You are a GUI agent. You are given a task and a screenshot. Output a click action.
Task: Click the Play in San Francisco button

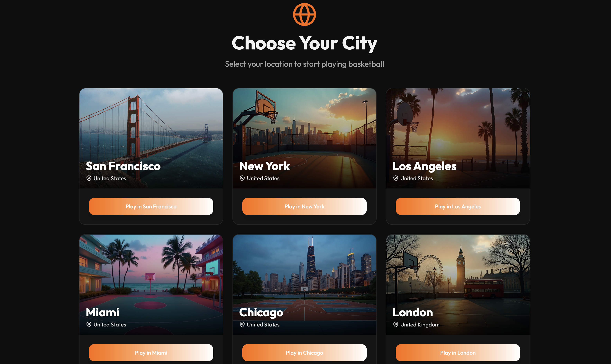151,206
